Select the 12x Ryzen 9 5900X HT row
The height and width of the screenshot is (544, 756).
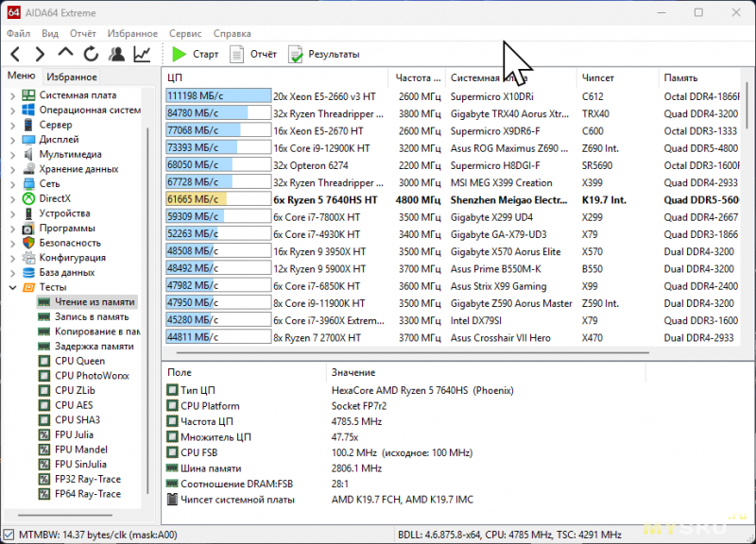tap(453, 269)
